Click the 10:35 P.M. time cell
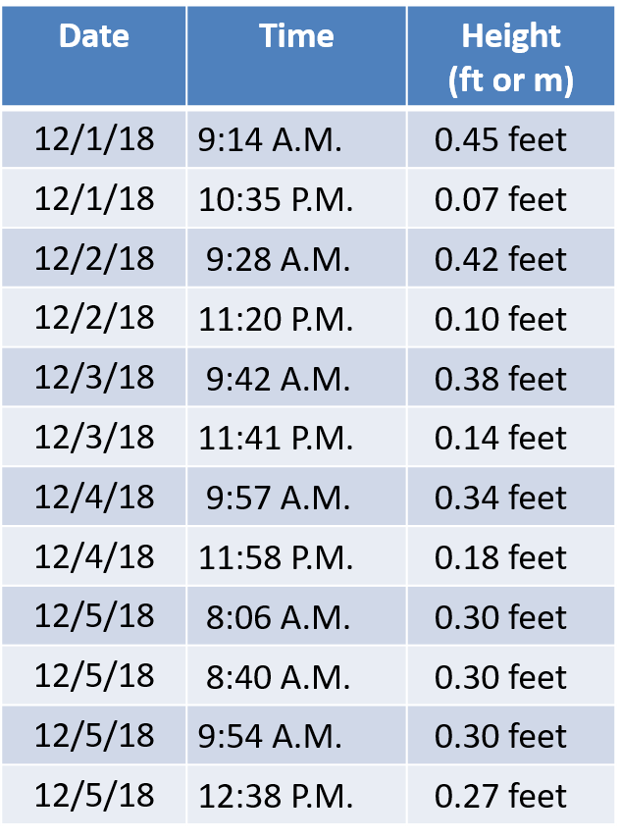 (296, 199)
